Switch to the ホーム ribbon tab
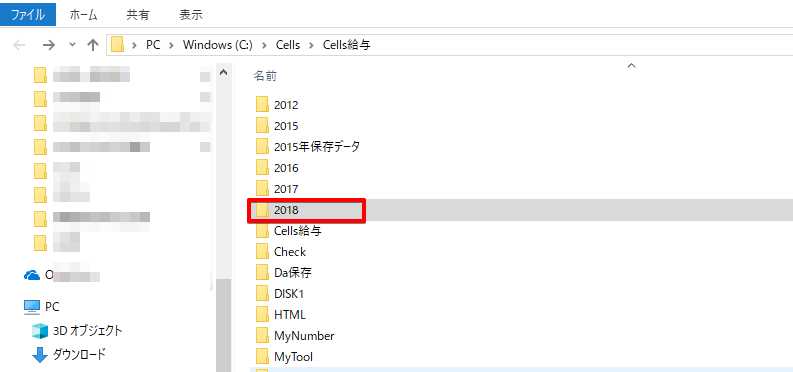 point(84,15)
